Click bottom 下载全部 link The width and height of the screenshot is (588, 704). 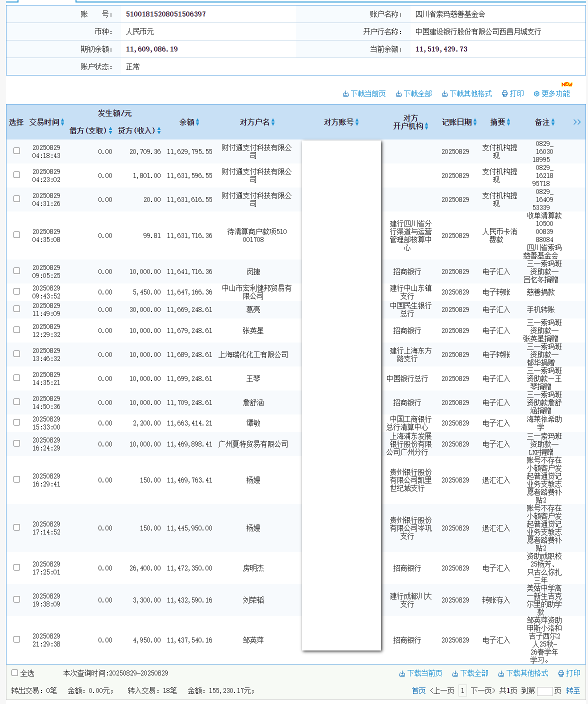pyautogui.click(x=470, y=673)
